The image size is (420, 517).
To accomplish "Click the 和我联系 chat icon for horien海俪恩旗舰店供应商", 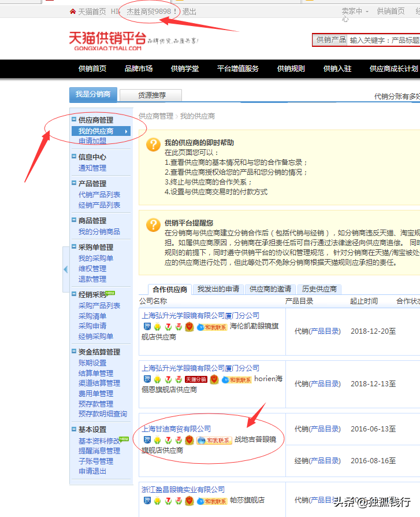I will click(237, 380).
